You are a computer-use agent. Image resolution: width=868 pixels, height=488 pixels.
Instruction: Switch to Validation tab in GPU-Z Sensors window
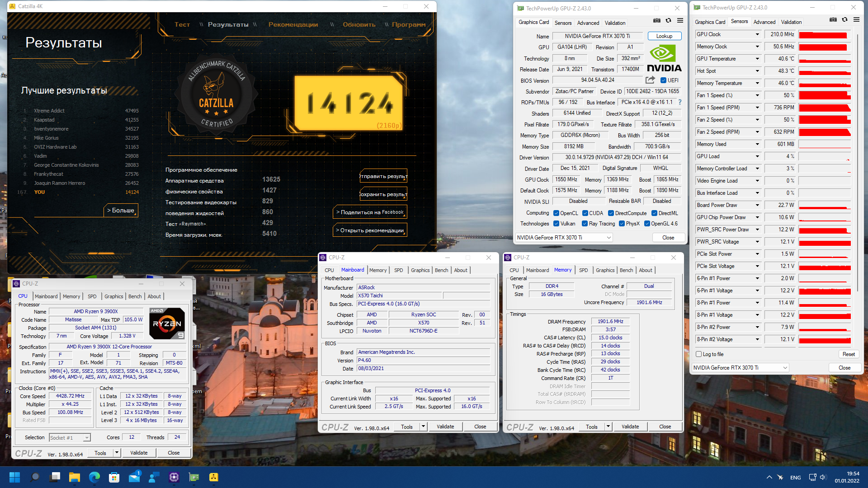pos(792,22)
